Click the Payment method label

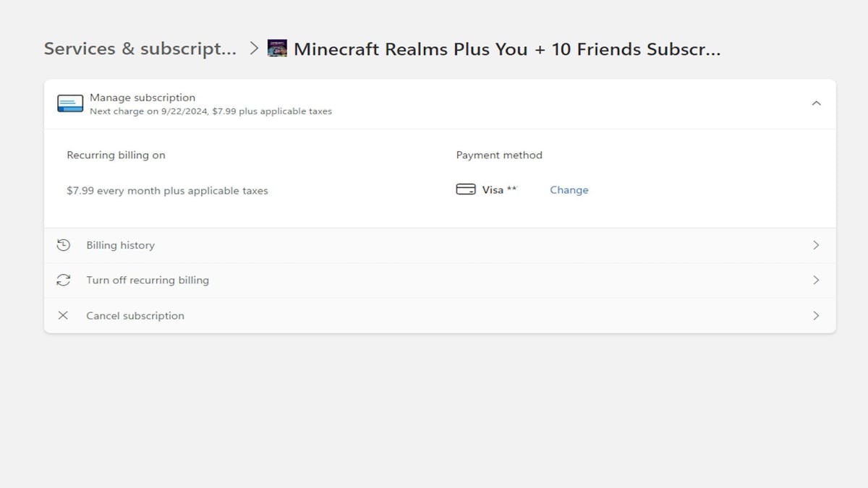coord(499,155)
